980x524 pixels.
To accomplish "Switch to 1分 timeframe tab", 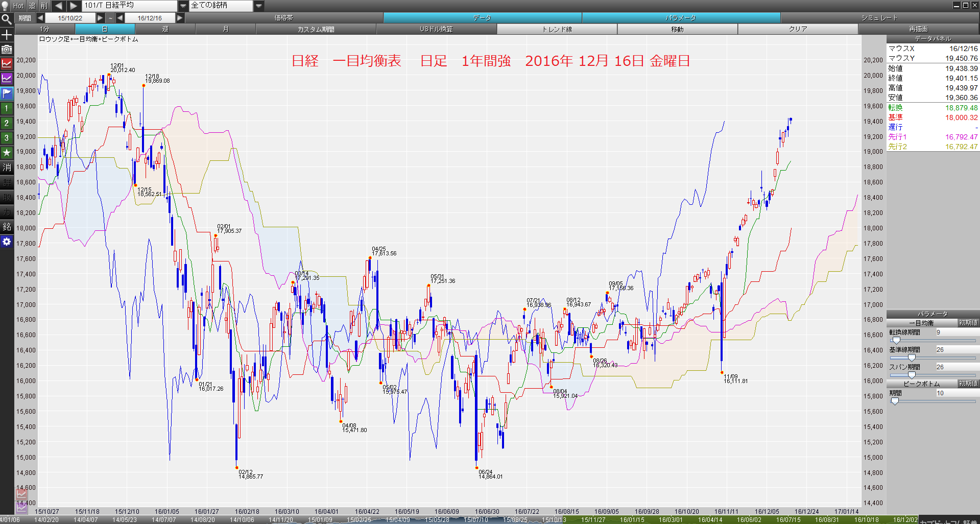I will tap(45, 29).
